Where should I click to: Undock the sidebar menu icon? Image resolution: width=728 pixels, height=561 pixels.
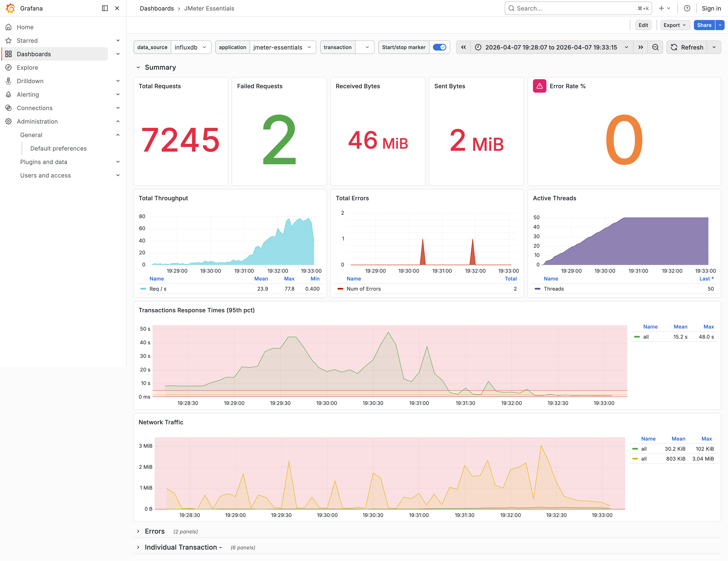pyautogui.click(x=105, y=8)
